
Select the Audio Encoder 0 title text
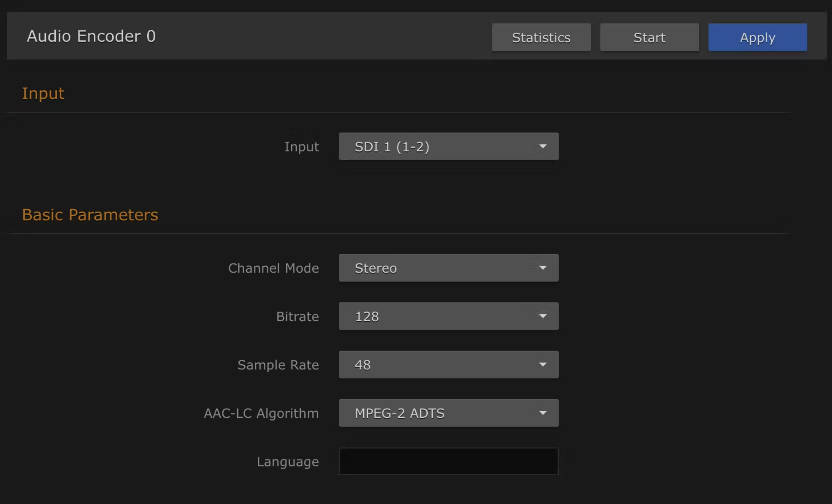point(91,36)
